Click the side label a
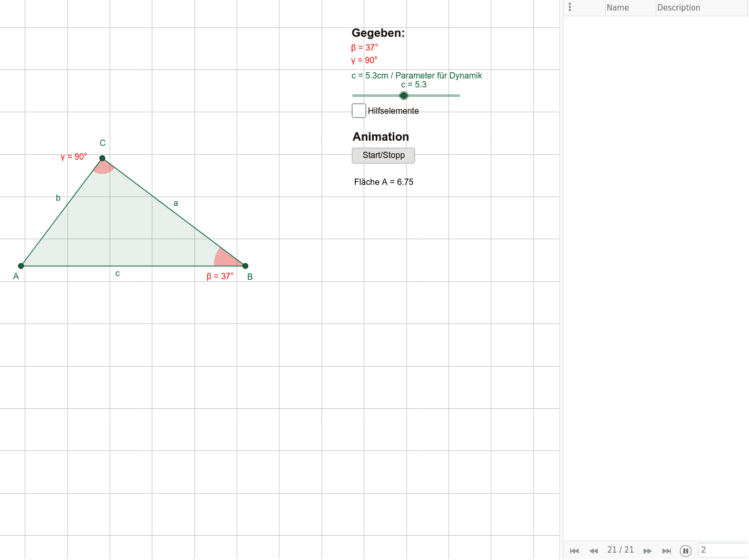 click(x=176, y=203)
